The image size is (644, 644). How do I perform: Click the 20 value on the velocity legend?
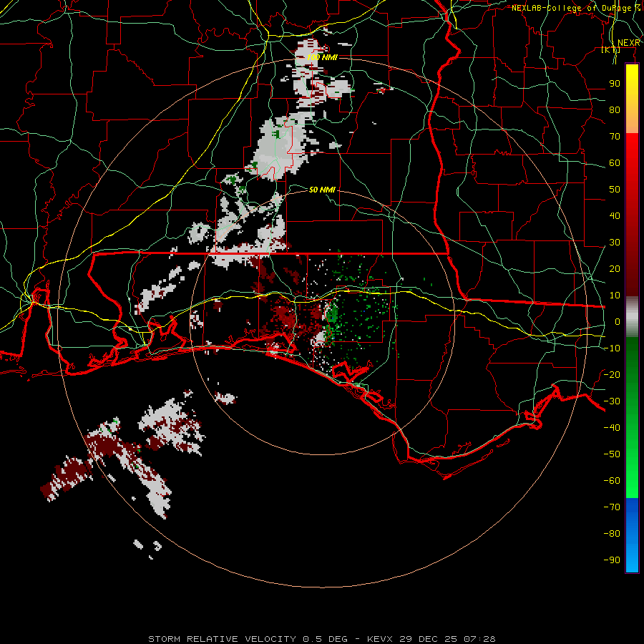tap(615, 269)
